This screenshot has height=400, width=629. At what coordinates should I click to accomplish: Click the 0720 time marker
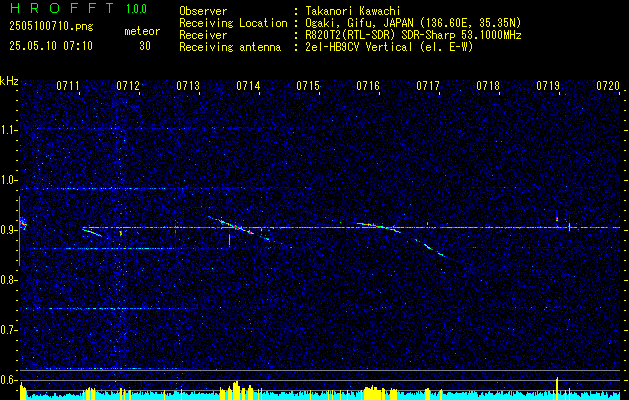[x=608, y=85]
